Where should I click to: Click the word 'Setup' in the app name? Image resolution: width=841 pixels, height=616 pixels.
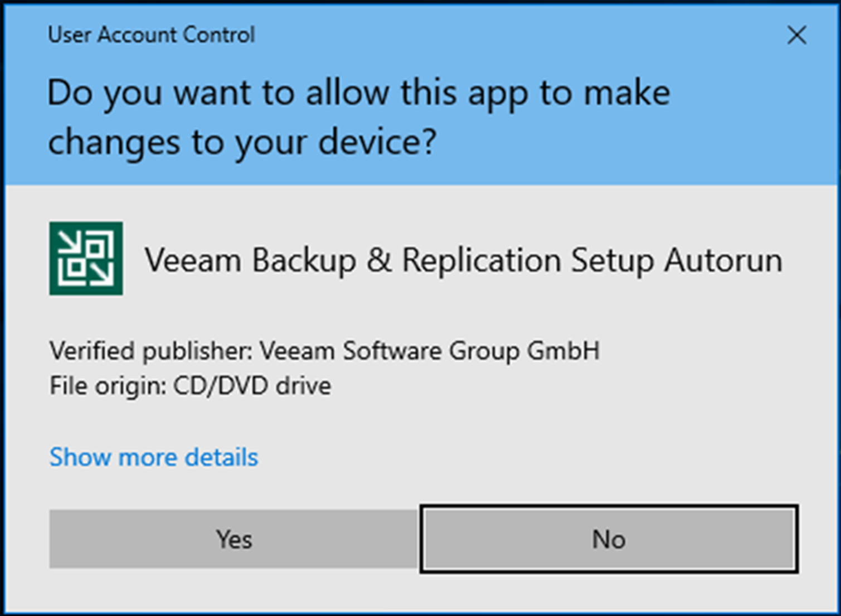(612, 261)
